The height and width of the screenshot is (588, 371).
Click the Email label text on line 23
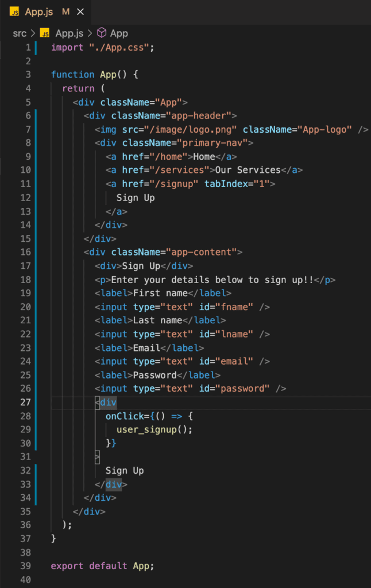tap(146, 348)
